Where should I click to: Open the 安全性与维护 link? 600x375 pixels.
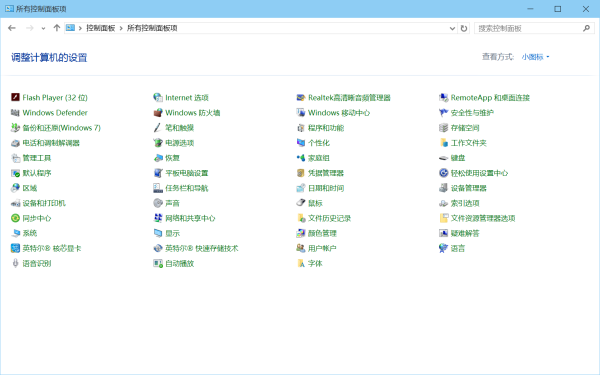click(472, 113)
